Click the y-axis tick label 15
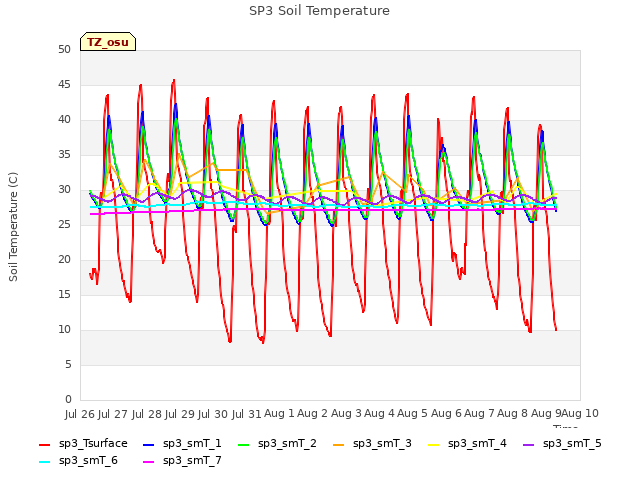 coord(64,294)
